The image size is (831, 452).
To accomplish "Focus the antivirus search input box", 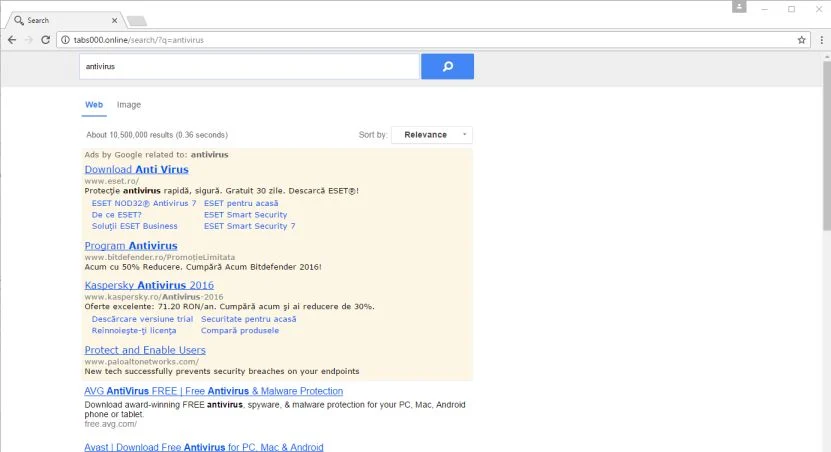I will (x=249, y=66).
